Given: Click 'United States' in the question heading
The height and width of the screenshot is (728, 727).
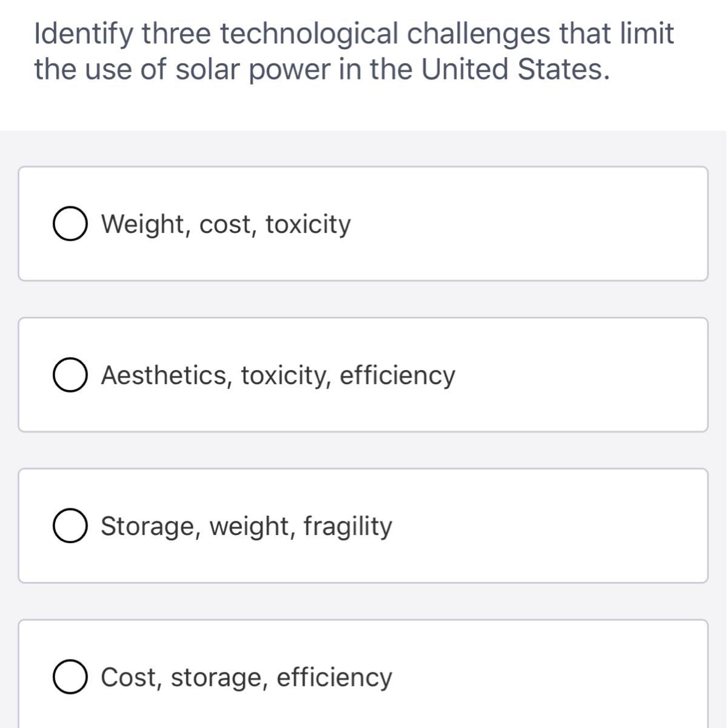Looking at the screenshot, I should [x=515, y=70].
